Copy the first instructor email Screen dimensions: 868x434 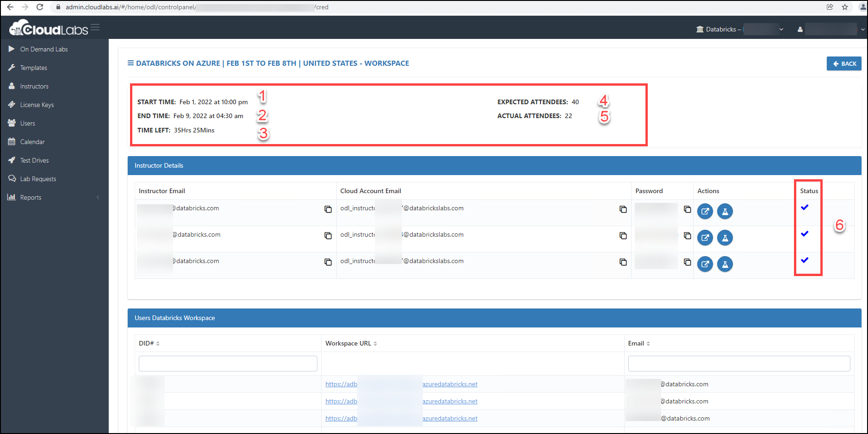(328, 209)
